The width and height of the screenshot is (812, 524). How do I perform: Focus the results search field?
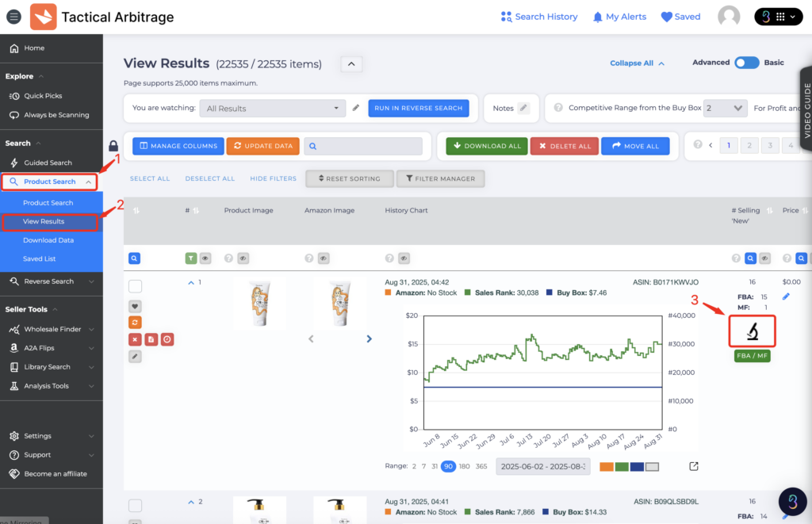(x=363, y=146)
